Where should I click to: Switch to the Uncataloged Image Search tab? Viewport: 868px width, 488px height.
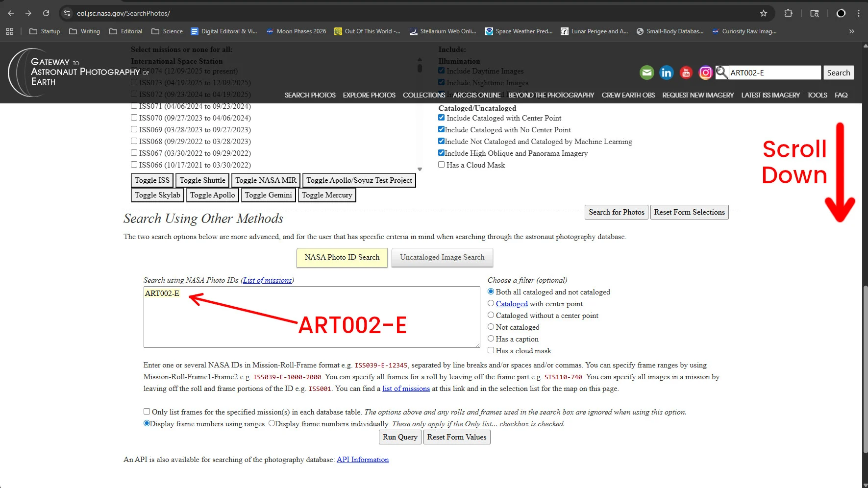[x=442, y=257]
